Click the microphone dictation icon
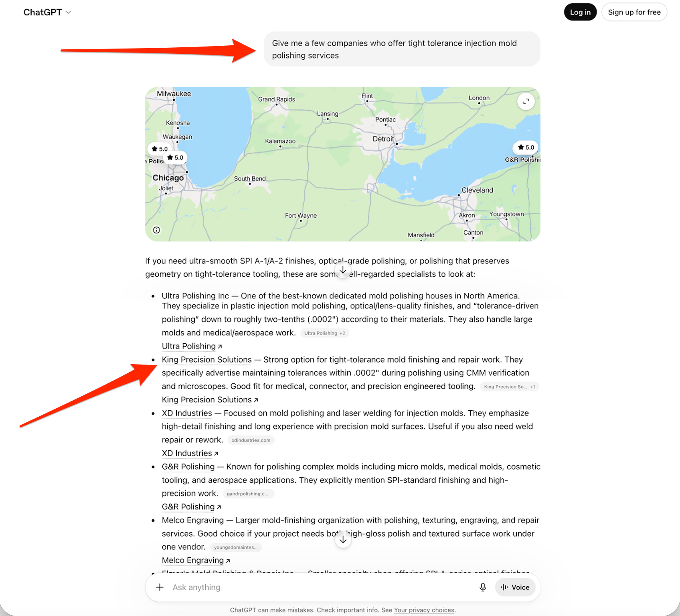The image size is (680, 616). [483, 587]
